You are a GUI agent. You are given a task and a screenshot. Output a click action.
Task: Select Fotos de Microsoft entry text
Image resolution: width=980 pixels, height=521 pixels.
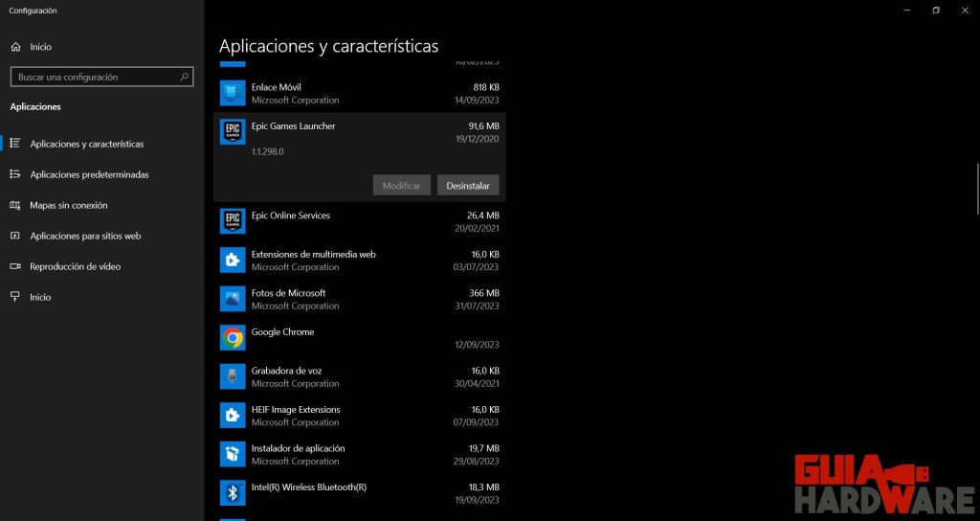pyautogui.click(x=289, y=293)
